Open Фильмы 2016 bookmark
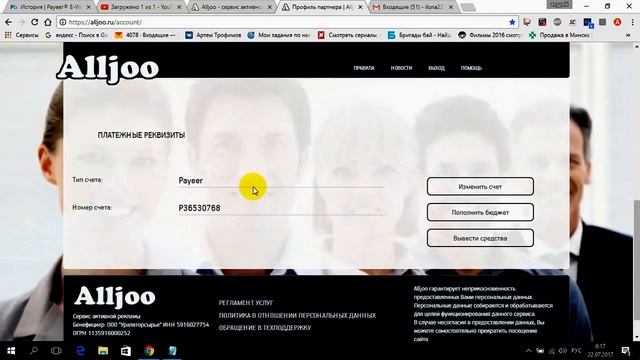The width and height of the screenshot is (640, 360). (x=489, y=36)
